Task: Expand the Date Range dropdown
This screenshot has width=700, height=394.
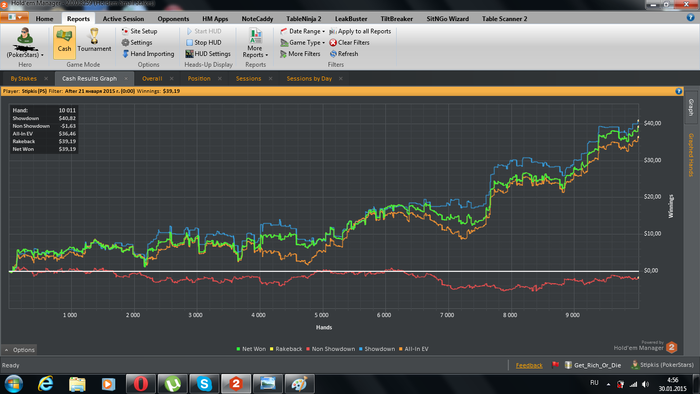Action: [302, 31]
